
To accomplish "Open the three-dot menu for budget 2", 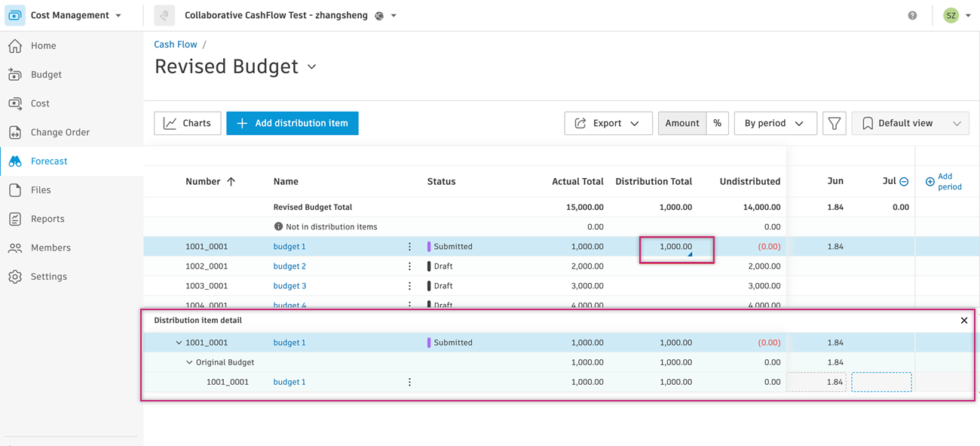I will tap(410, 266).
